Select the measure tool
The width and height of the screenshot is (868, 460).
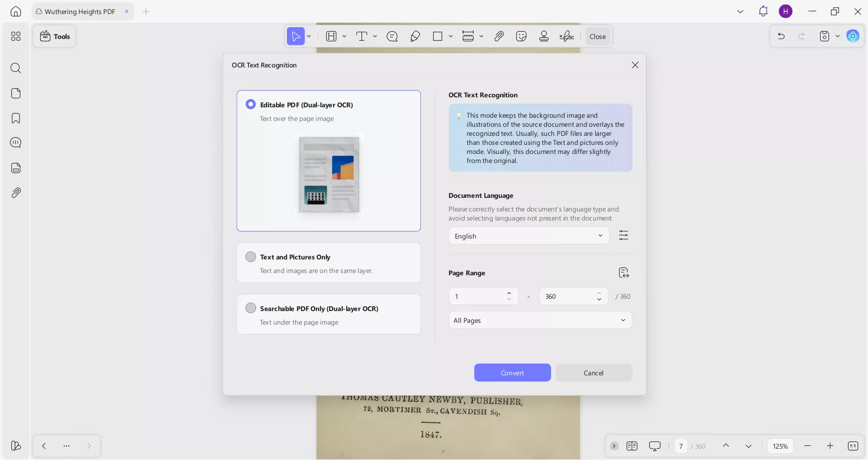pyautogui.click(x=468, y=36)
